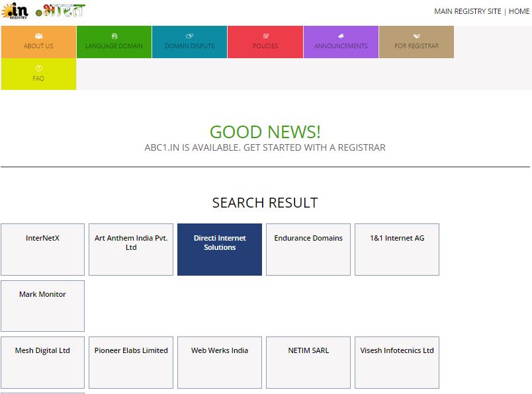The height and width of the screenshot is (394, 532).
Task: Select the InterNetX registrar card
Action: point(43,250)
